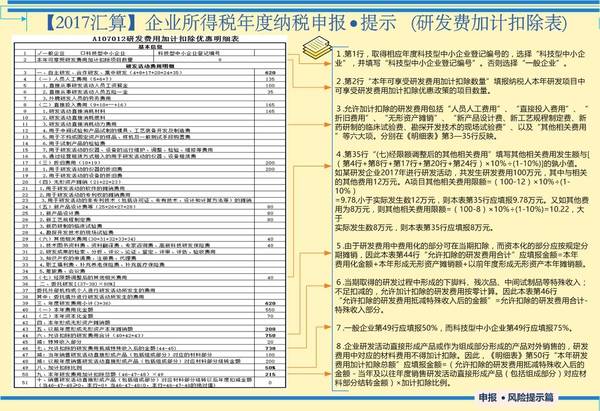Toggle the 一般企业 checkbox in row 1
This screenshot has height=411, width=600.
pyautogui.click(x=38, y=53)
